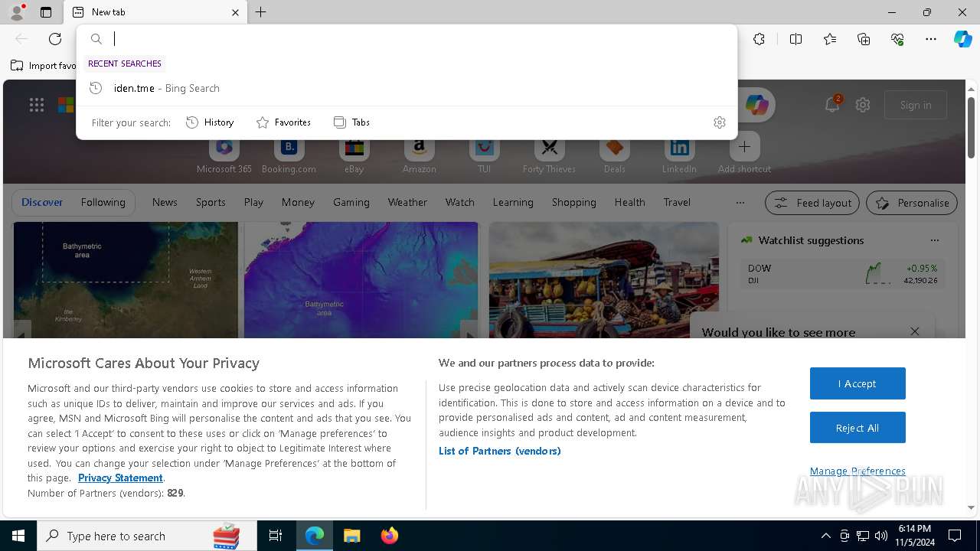The image size is (980, 551).
Task: Open Shopping category
Action: pos(573,202)
